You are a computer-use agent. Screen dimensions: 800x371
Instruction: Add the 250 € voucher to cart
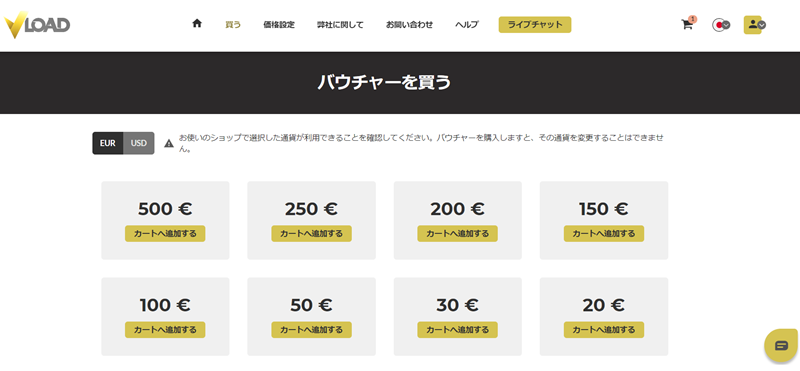311,233
